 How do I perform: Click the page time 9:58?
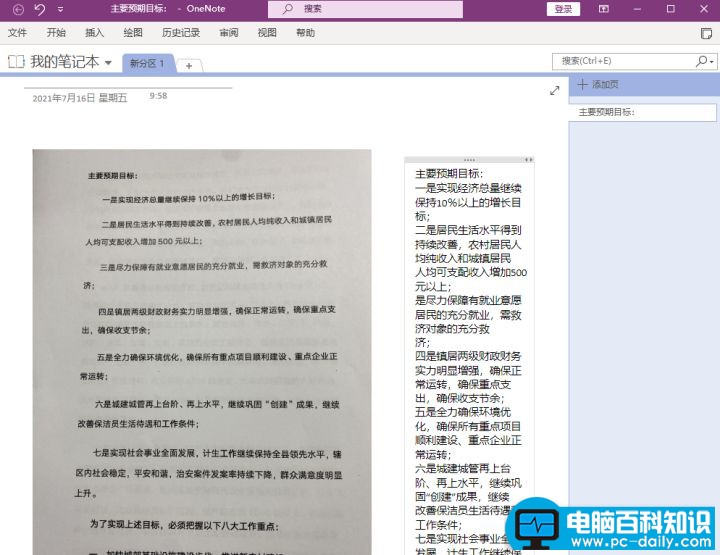point(158,96)
